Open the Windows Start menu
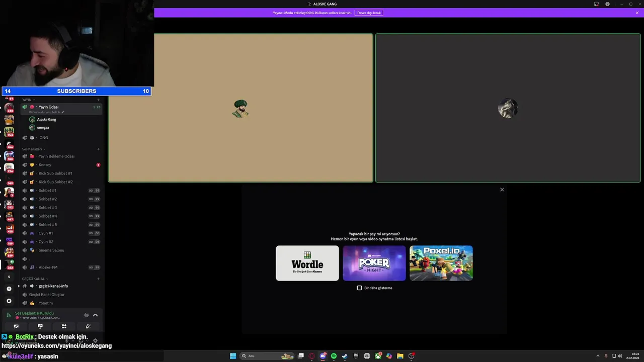 [233, 356]
